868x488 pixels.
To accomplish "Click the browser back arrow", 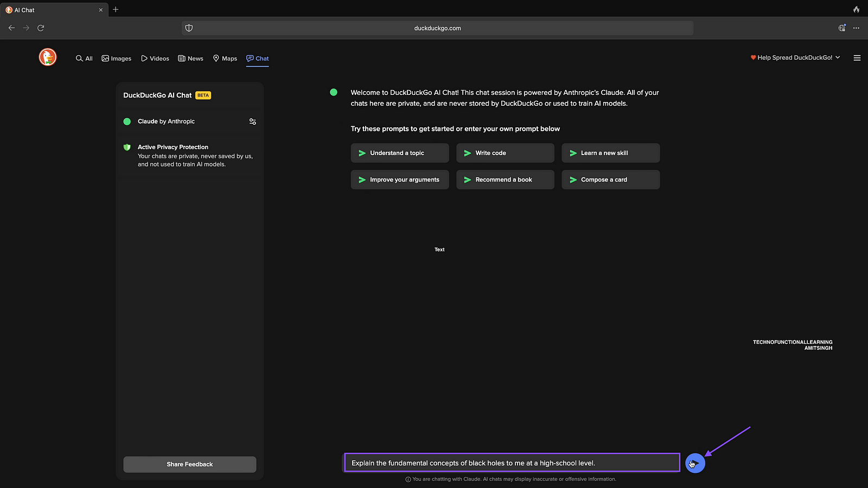I will coord(11,28).
